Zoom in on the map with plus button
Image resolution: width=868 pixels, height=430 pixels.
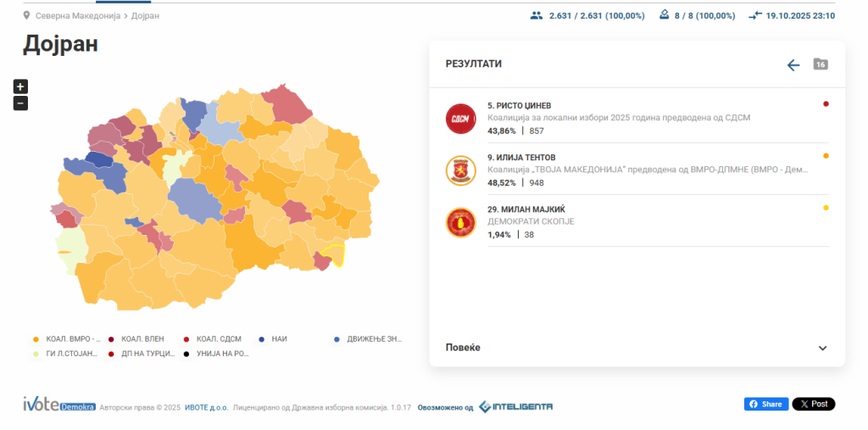pyautogui.click(x=21, y=87)
